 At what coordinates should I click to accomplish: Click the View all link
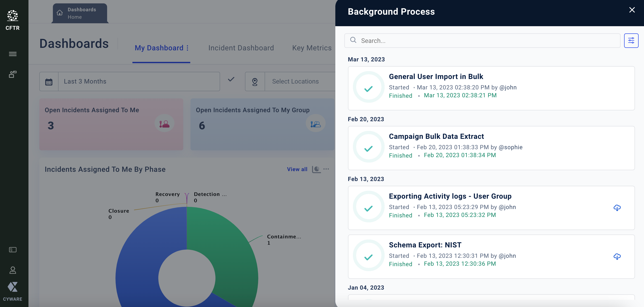297,169
